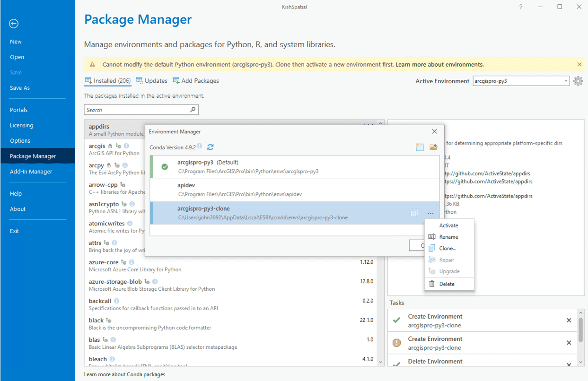Select arcgispro-py3 via its active checkmark
The image size is (588, 381).
tap(164, 166)
